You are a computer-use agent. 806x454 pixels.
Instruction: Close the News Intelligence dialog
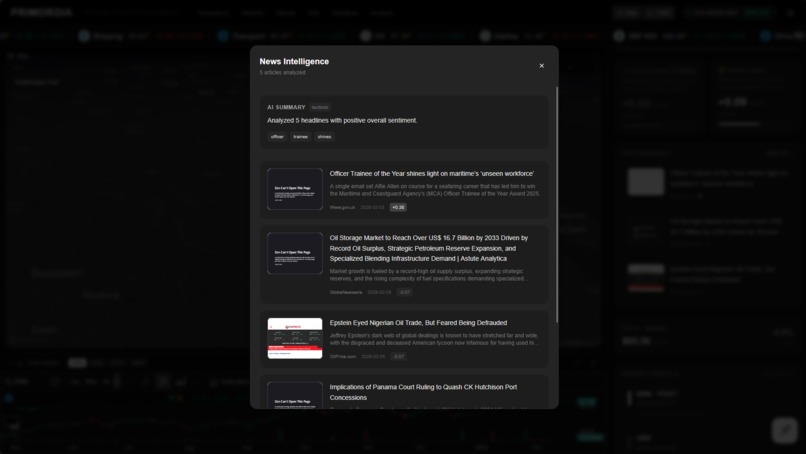pos(541,66)
